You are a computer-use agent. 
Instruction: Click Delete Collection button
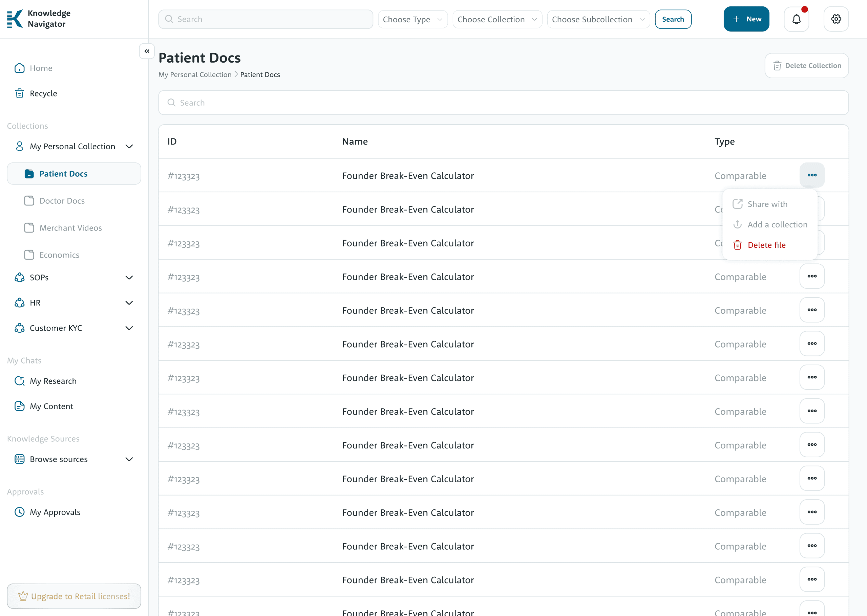[x=806, y=66]
